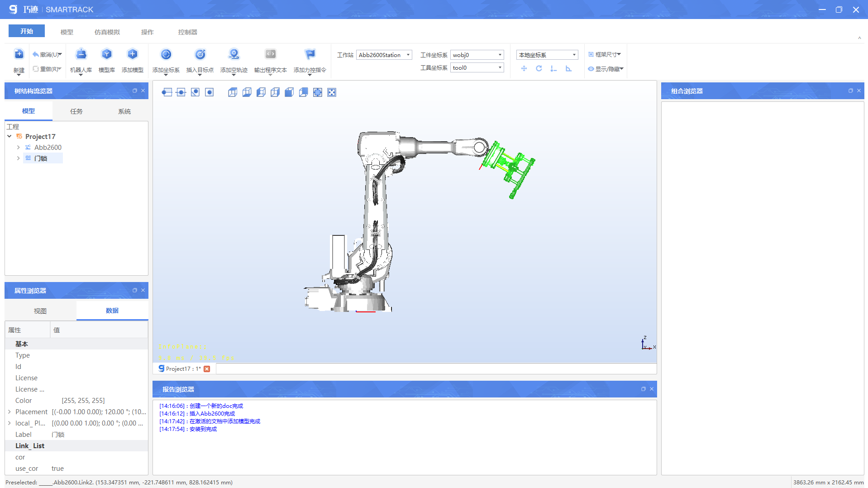Open the 工件坐标系 wobj0 dropdown
Screen dimensions: 868x488
pyautogui.click(x=477, y=55)
